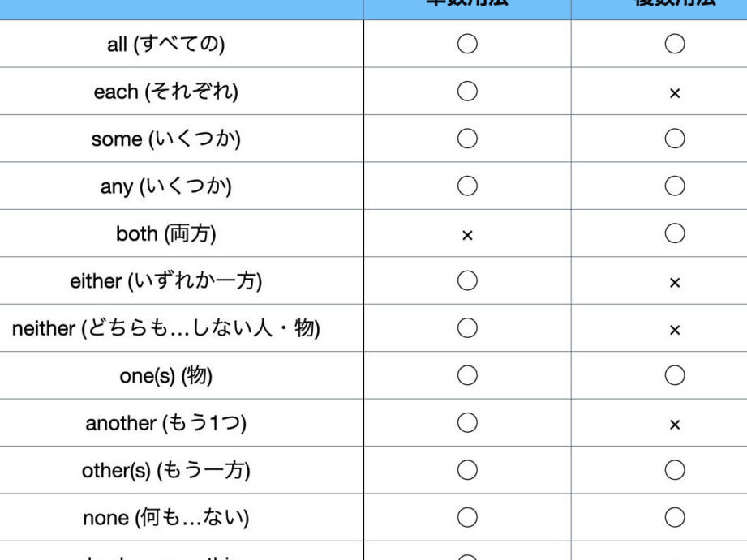Click the only circle in the both row
This screenshot has height=560, width=747.
pyautogui.click(x=674, y=233)
